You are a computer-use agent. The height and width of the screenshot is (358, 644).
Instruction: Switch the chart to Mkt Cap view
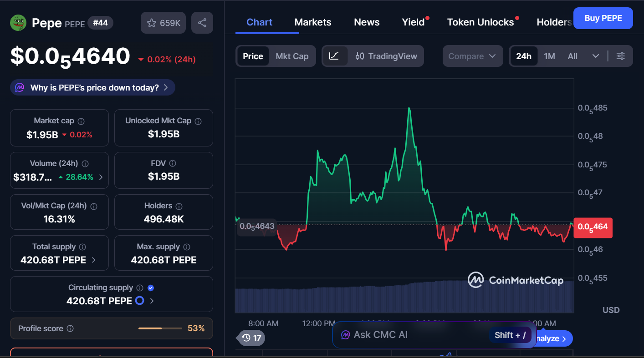292,56
